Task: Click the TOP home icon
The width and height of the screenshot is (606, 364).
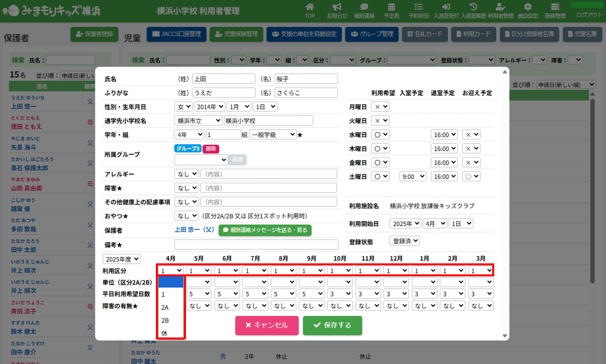Action: pyautogui.click(x=310, y=7)
